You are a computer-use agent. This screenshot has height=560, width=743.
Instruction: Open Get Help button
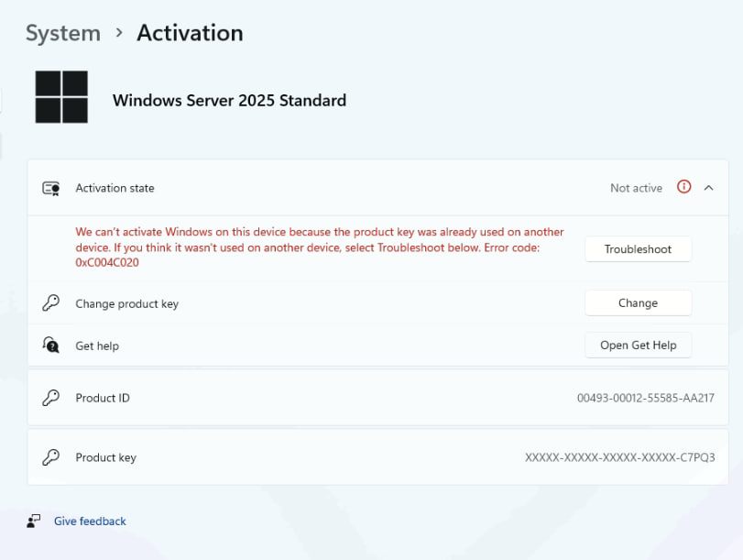click(639, 346)
